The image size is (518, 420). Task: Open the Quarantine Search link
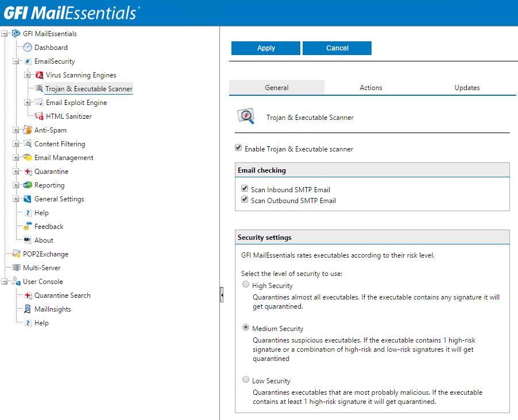pos(63,295)
